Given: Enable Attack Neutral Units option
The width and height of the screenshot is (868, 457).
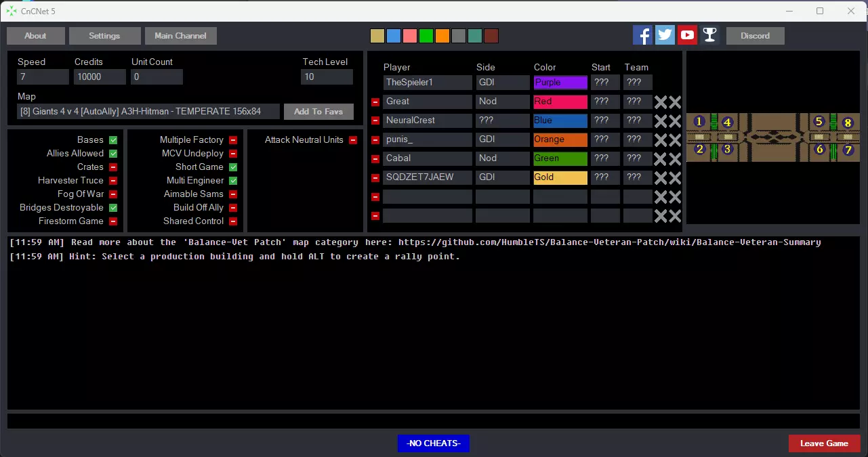Looking at the screenshot, I should [x=353, y=140].
